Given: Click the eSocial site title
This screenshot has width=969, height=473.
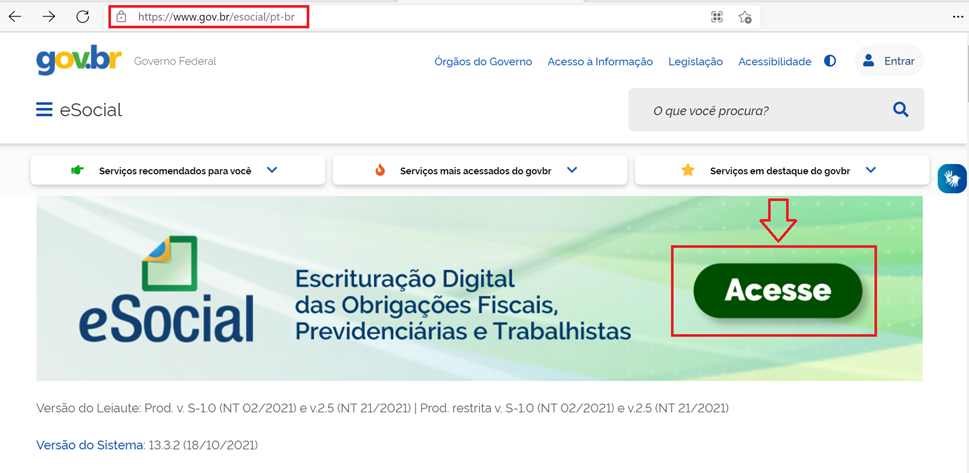Looking at the screenshot, I should [x=91, y=109].
